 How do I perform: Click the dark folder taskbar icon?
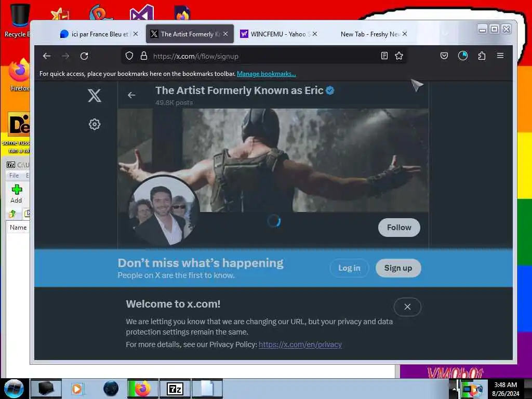click(x=46, y=389)
